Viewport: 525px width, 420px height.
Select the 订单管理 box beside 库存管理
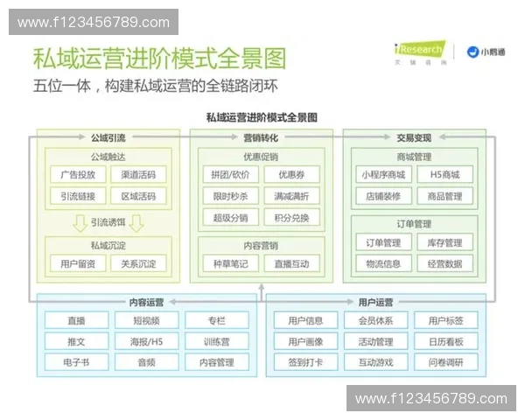click(x=384, y=242)
